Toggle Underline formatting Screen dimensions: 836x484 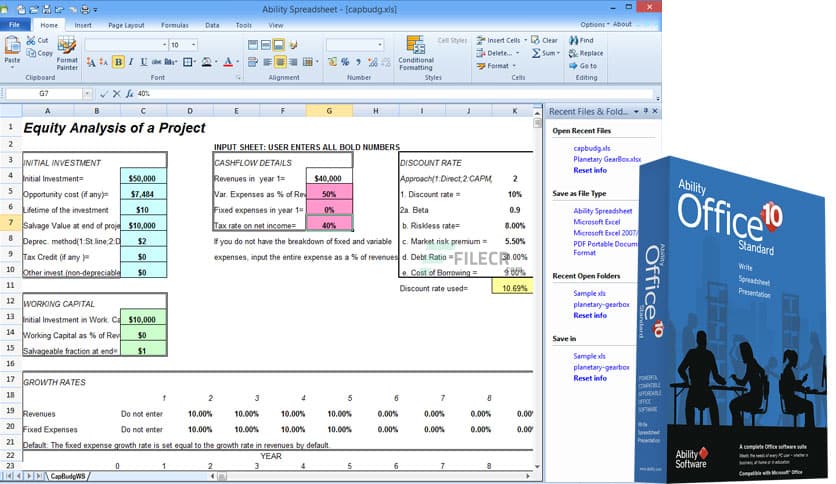click(x=144, y=62)
